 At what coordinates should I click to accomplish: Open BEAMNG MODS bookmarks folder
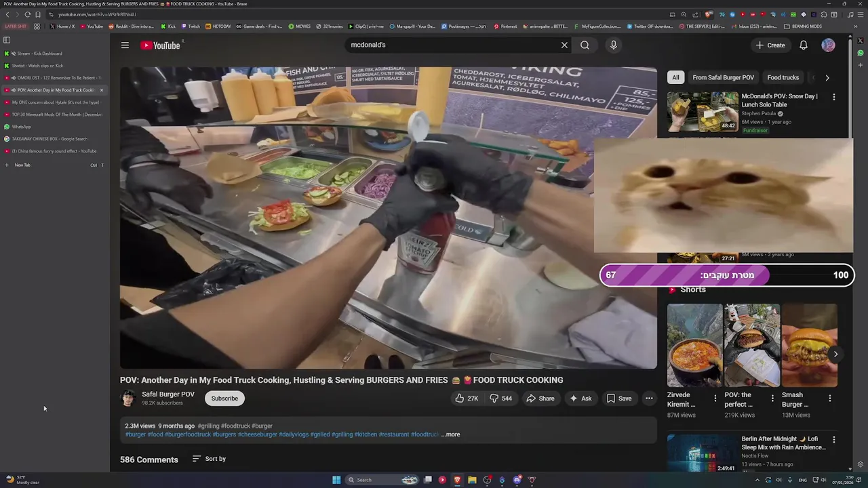pyautogui.click(x=803, y=26)
